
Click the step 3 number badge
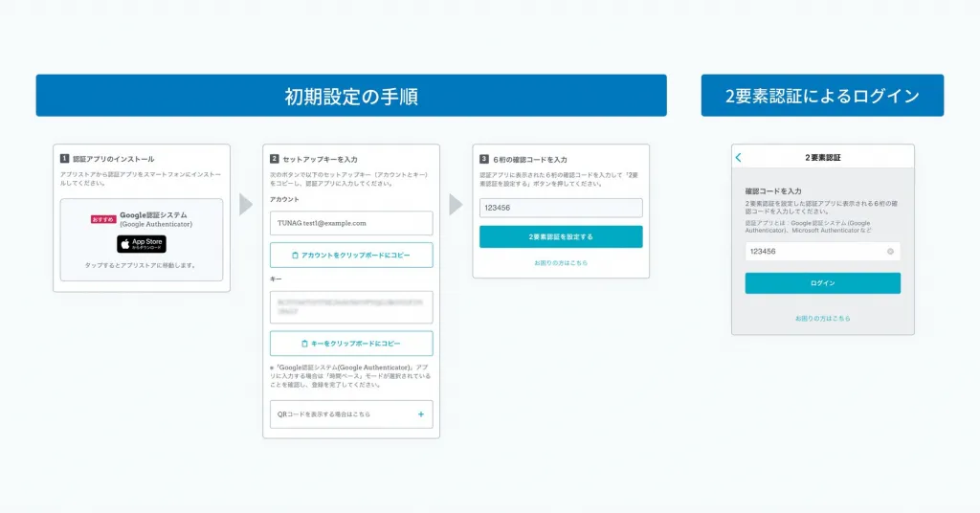coord(483,159)
